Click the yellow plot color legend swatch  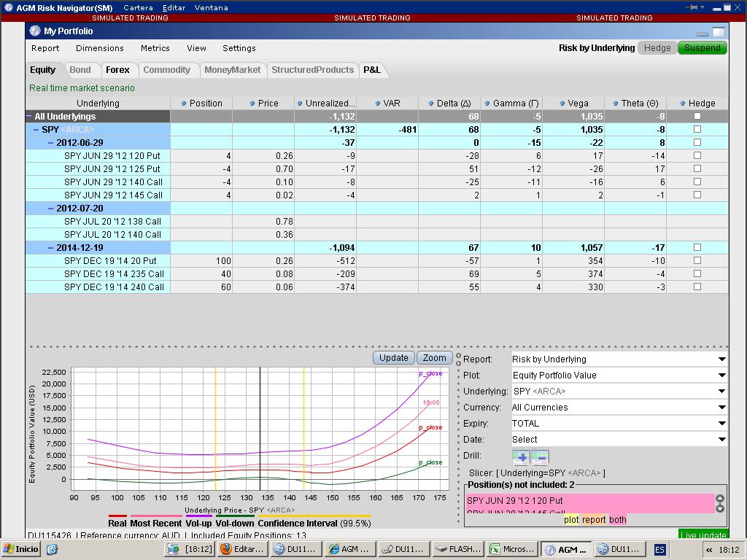[572, 519]
